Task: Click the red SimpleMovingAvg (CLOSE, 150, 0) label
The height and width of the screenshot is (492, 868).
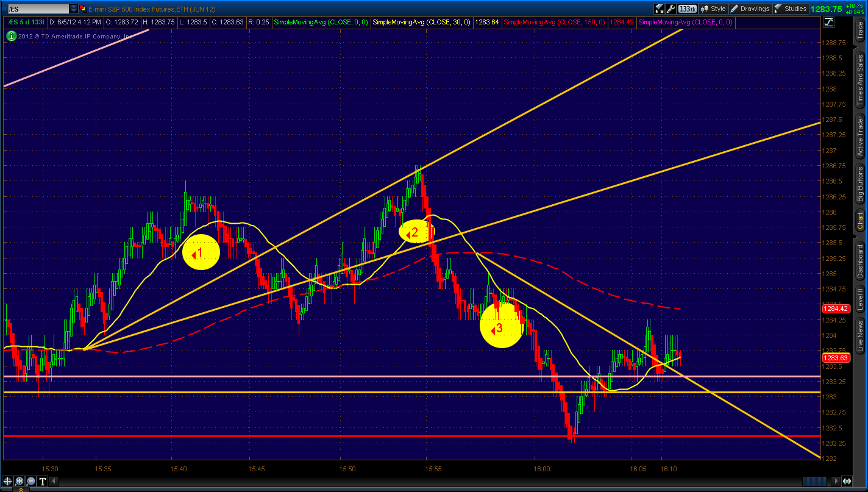Action: click(x=555, y=23)
